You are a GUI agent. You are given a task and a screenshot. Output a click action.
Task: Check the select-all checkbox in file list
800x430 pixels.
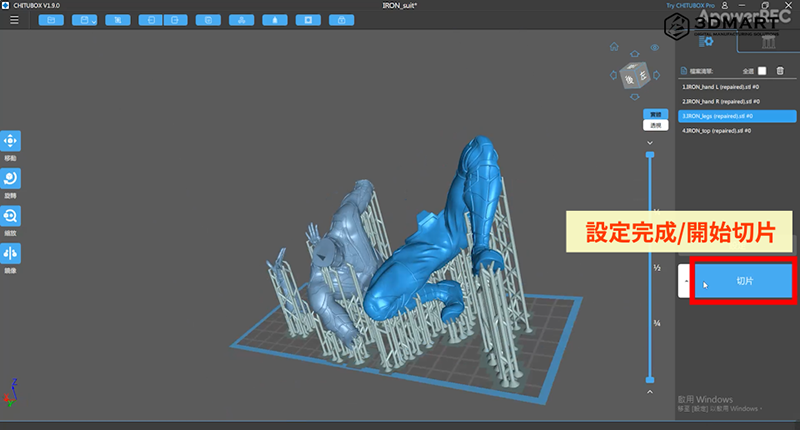762,71
